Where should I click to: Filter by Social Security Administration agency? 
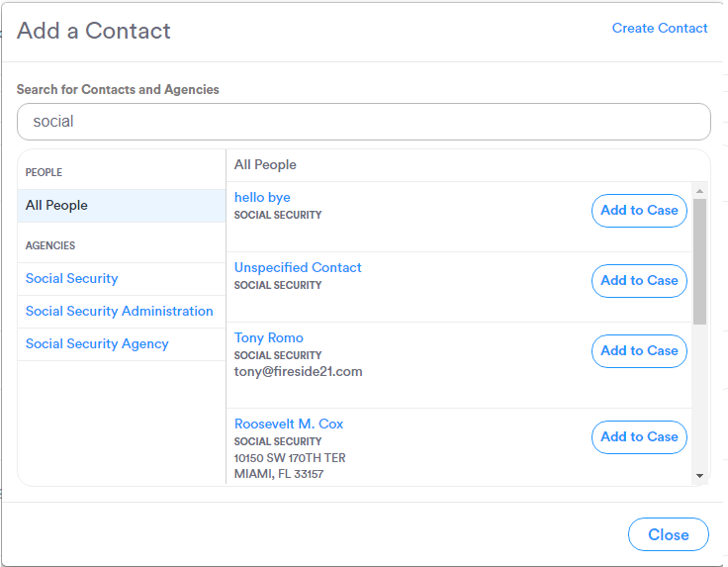coord(120,312)
